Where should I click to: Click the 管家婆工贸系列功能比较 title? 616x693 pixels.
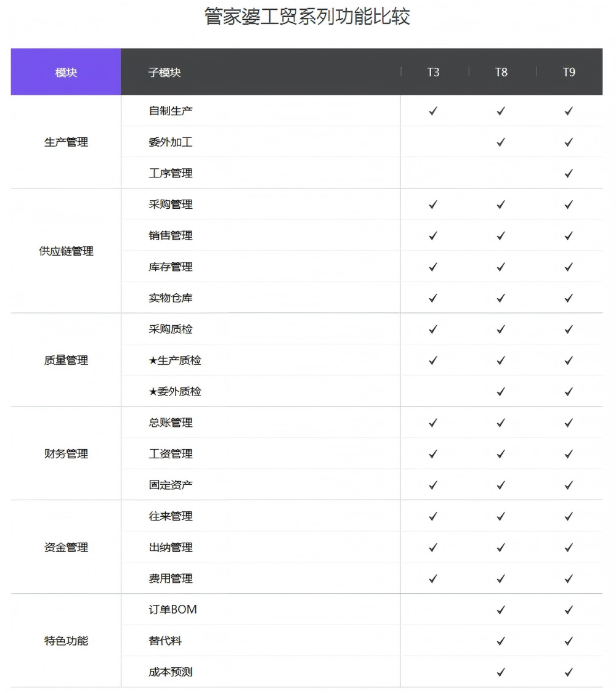[x=308, y=17]
